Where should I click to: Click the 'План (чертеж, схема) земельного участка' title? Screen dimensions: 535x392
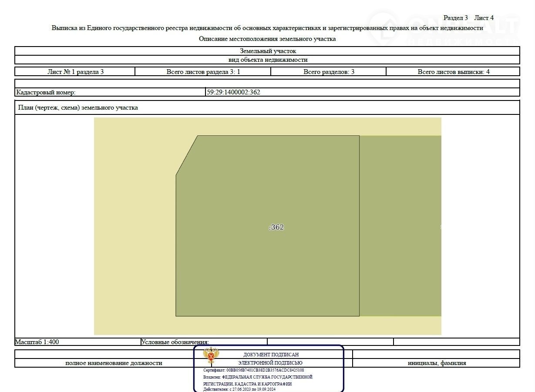pos(78,107)
